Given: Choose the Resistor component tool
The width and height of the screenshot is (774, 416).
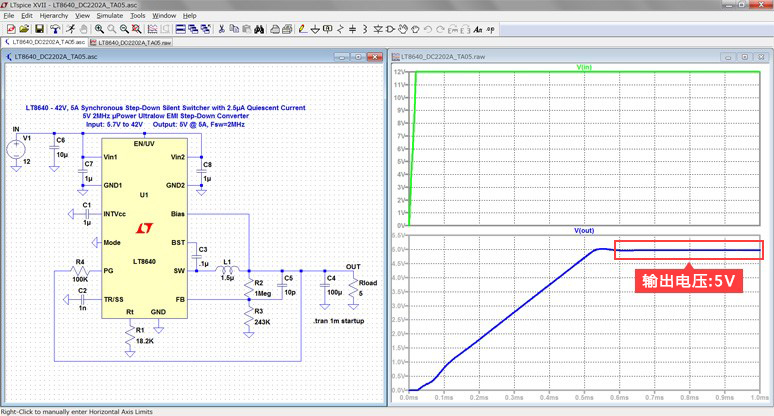Looking at the screenshot, I should pyautogui.click(x=341, y=29).
